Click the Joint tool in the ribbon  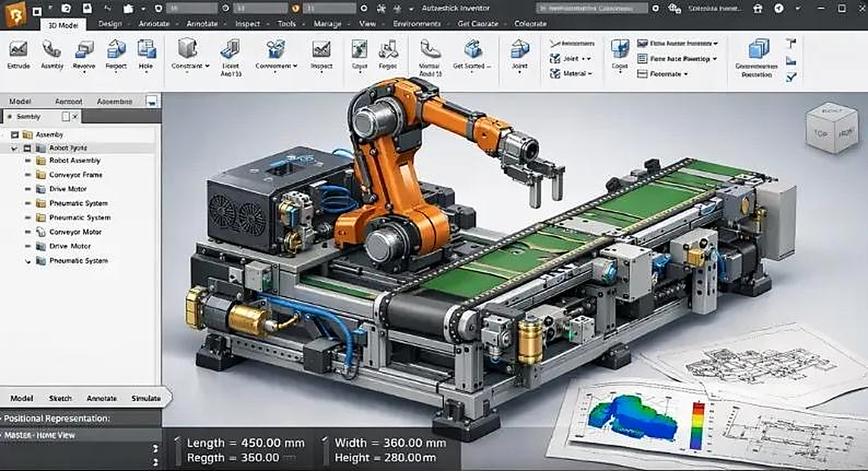pyautogui.click(x=520, y=55)
